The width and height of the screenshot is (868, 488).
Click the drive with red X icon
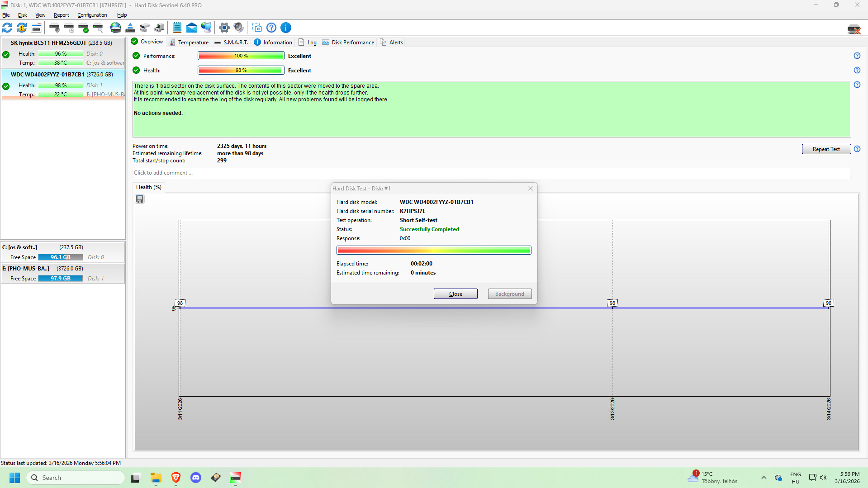click(x=854, y=30)
